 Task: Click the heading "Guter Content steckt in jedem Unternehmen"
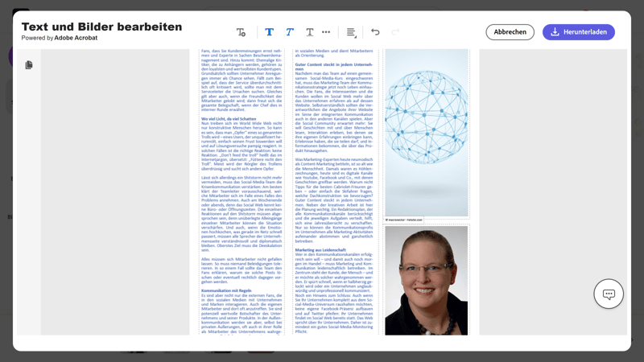pos(333,64)
